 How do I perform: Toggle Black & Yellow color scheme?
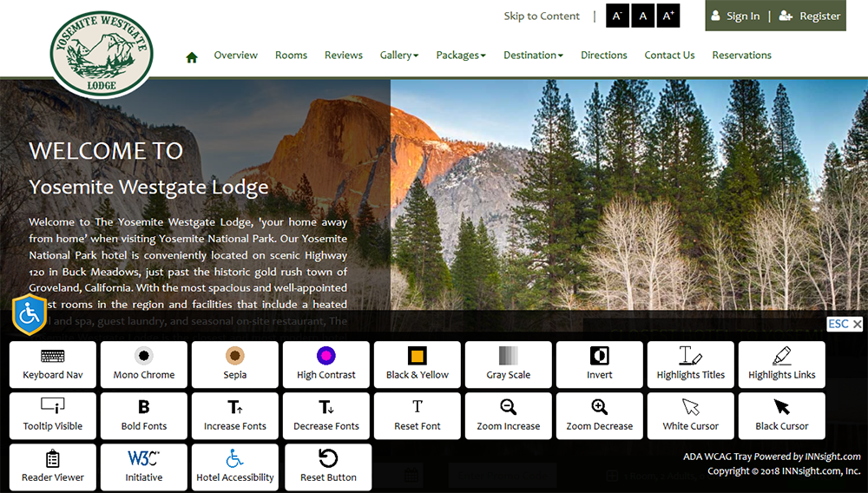click(418, 365)
